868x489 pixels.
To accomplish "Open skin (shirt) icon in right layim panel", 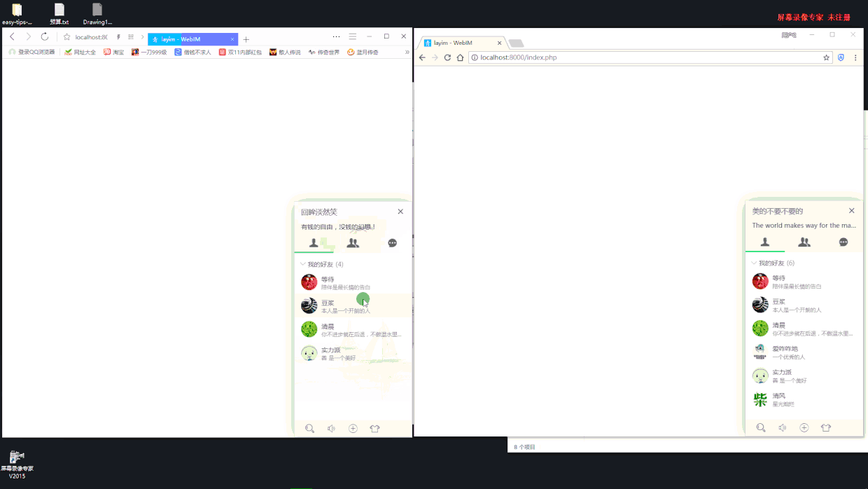I will coord(826,427).
